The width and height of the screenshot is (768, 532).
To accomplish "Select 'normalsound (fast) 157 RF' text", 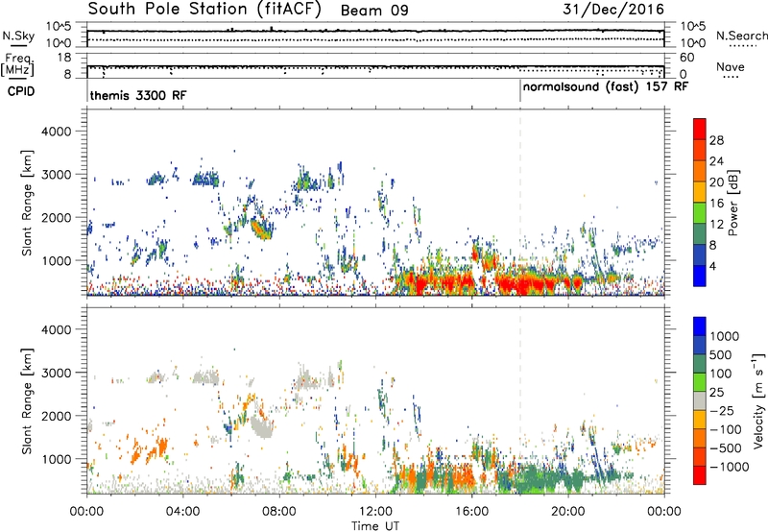I will coord(606,86).
